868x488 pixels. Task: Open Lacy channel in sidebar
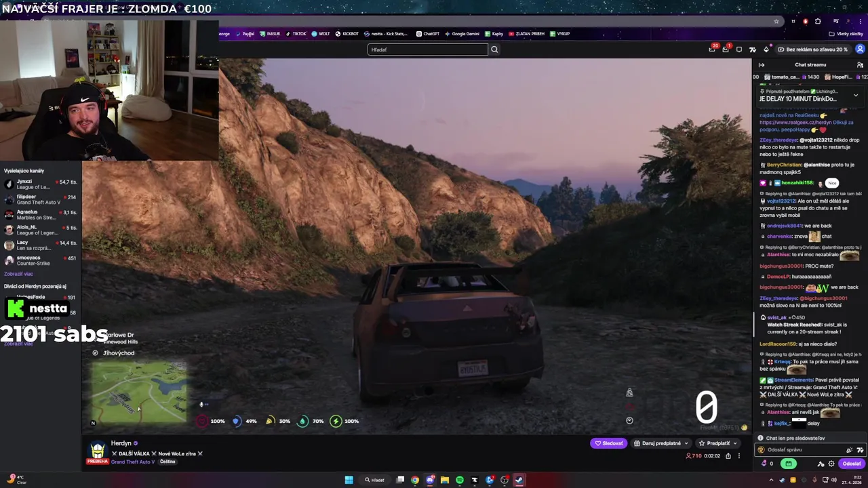[39, 245]
